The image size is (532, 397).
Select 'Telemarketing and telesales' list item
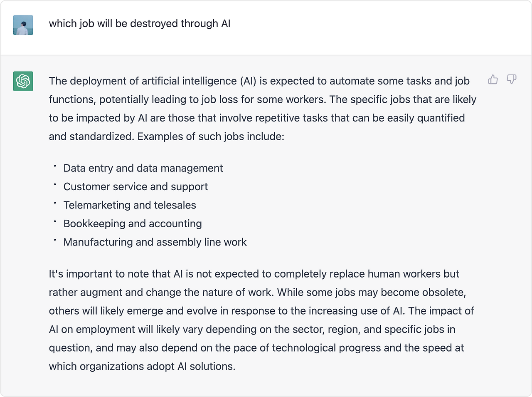point(130,205)
